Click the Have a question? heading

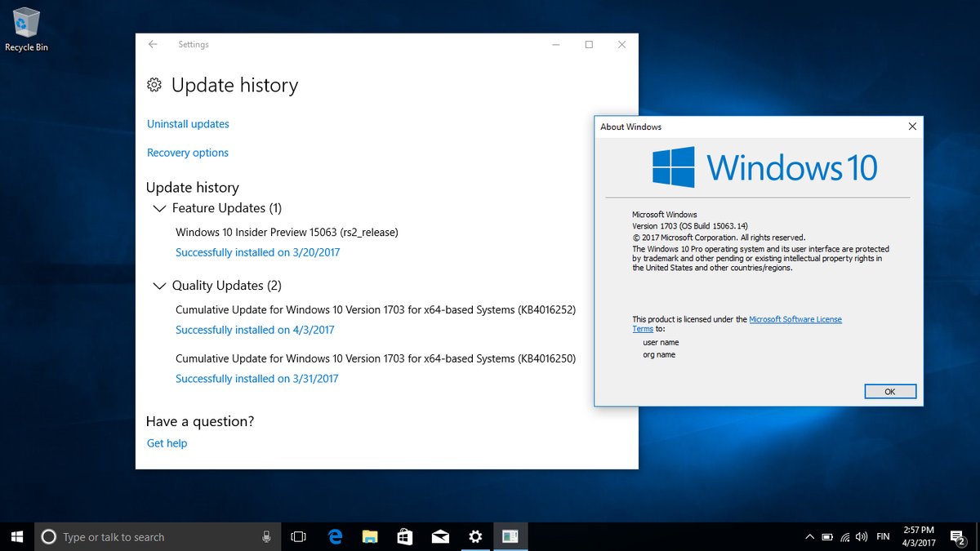point(200,421)
